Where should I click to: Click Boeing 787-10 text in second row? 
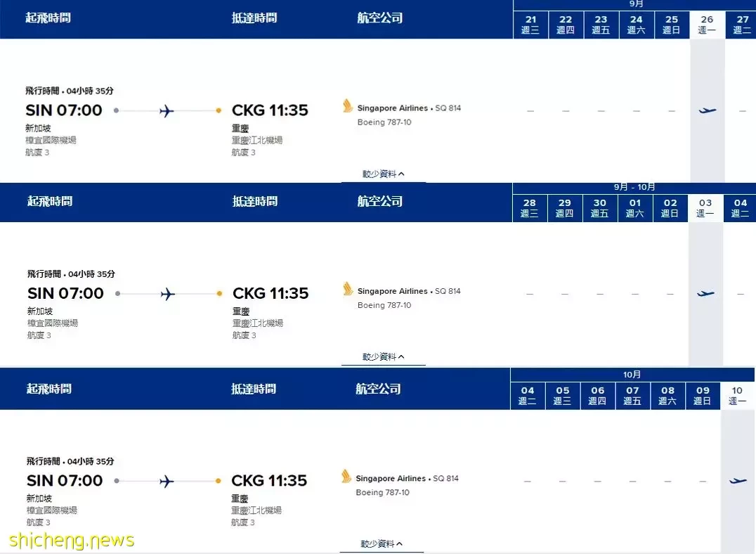tap(384, 305)
